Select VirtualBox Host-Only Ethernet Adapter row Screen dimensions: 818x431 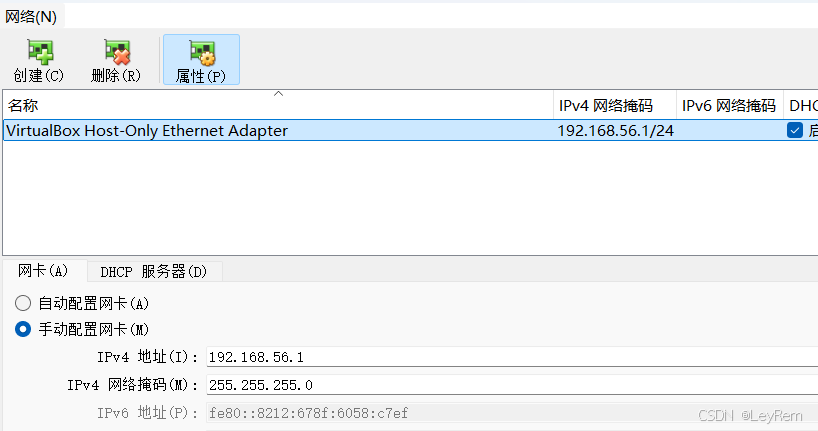[411, 130]
